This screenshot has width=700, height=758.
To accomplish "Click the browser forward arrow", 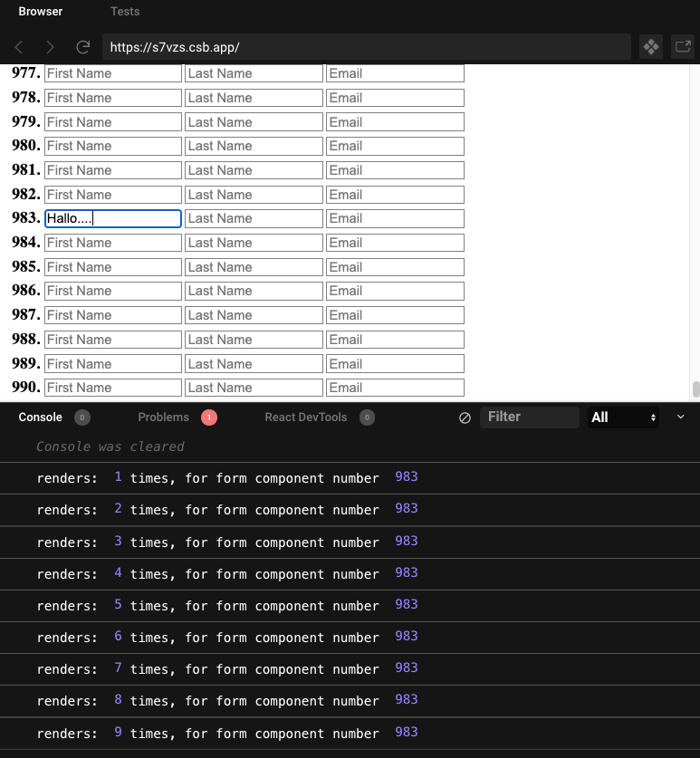I will tap(50, 47).
